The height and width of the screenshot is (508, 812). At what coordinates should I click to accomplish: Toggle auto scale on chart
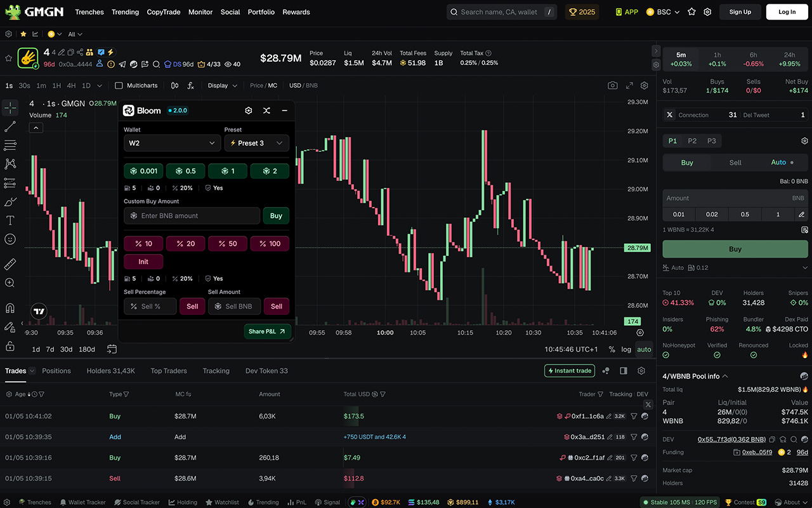coord(644,349)
